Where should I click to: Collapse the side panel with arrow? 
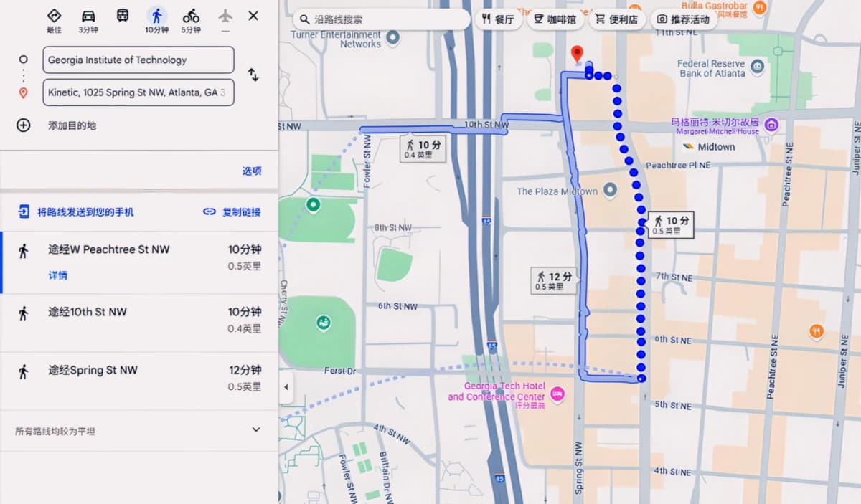point(286,387)
